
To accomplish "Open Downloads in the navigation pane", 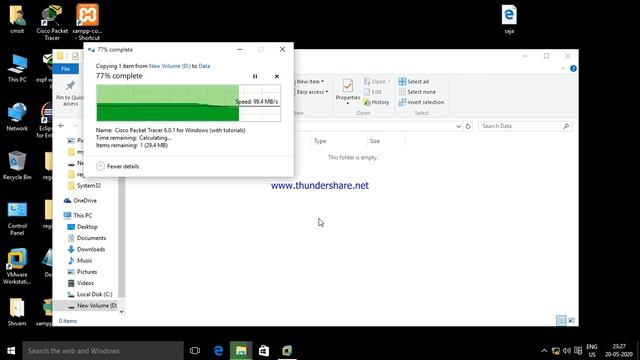I will click(86, 249).
